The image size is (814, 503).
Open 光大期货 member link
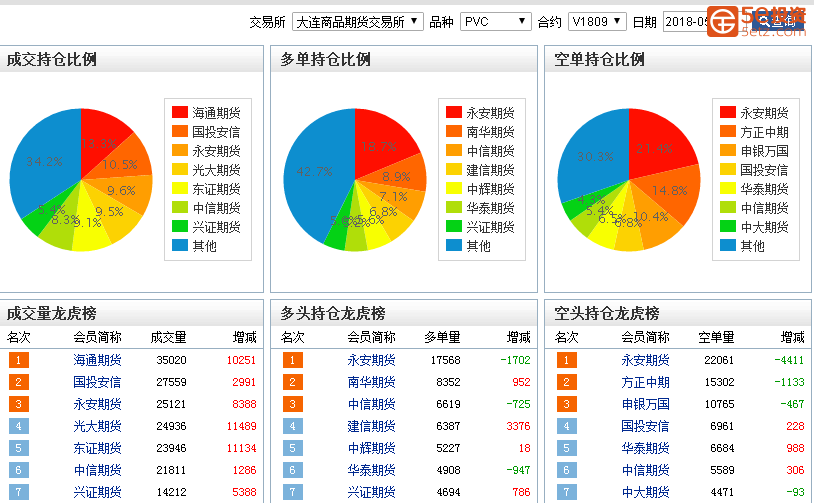point(97,426)
